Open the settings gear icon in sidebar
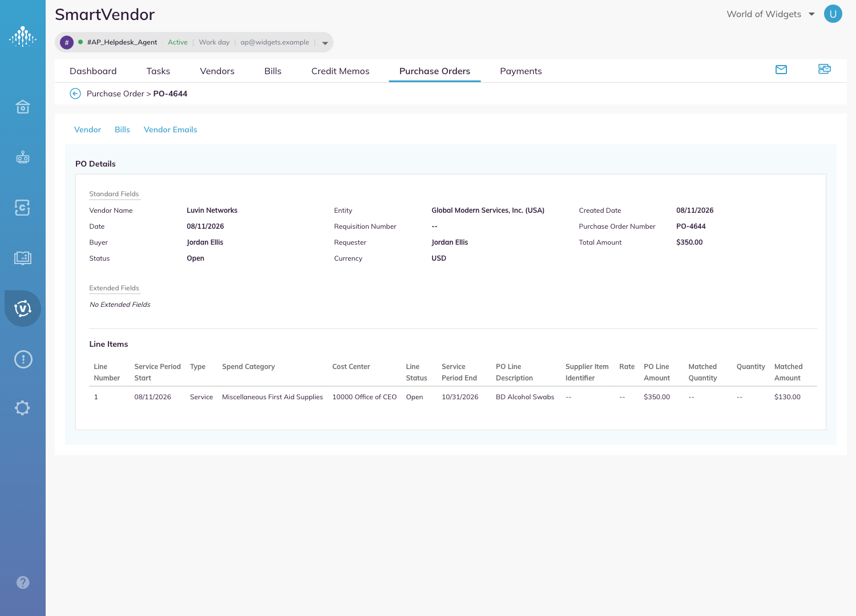 point(22,408)
